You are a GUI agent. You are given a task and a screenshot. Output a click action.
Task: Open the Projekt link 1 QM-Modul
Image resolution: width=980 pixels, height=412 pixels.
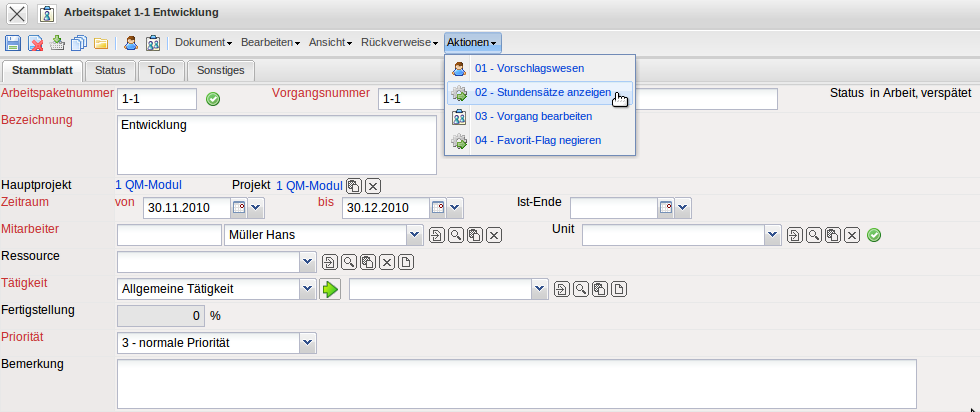[309, 186]
